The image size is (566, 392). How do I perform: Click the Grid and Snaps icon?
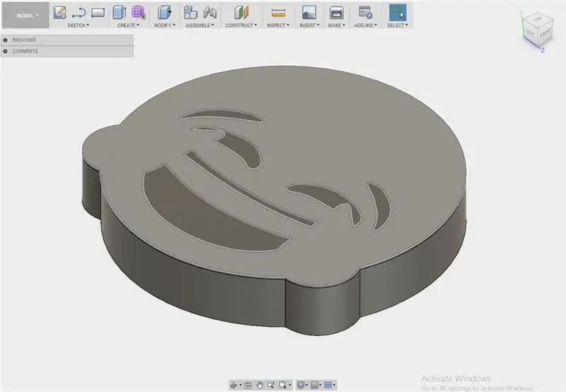click(314, 385)
